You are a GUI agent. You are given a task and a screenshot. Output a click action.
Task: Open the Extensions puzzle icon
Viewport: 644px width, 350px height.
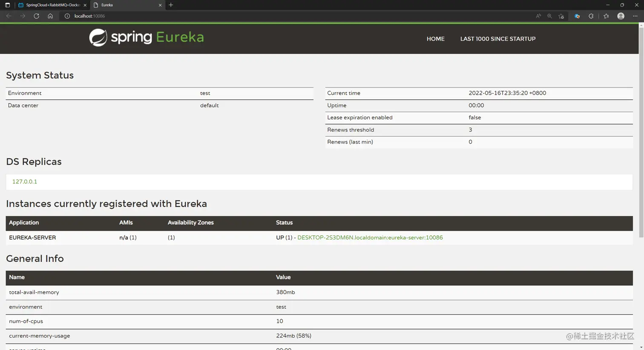[591, 16]
